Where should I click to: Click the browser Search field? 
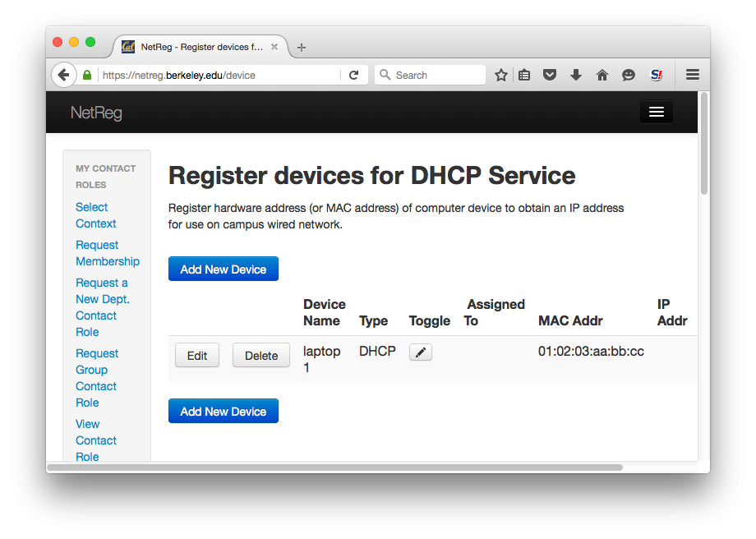pyautogui.click(x=430, y=76)
